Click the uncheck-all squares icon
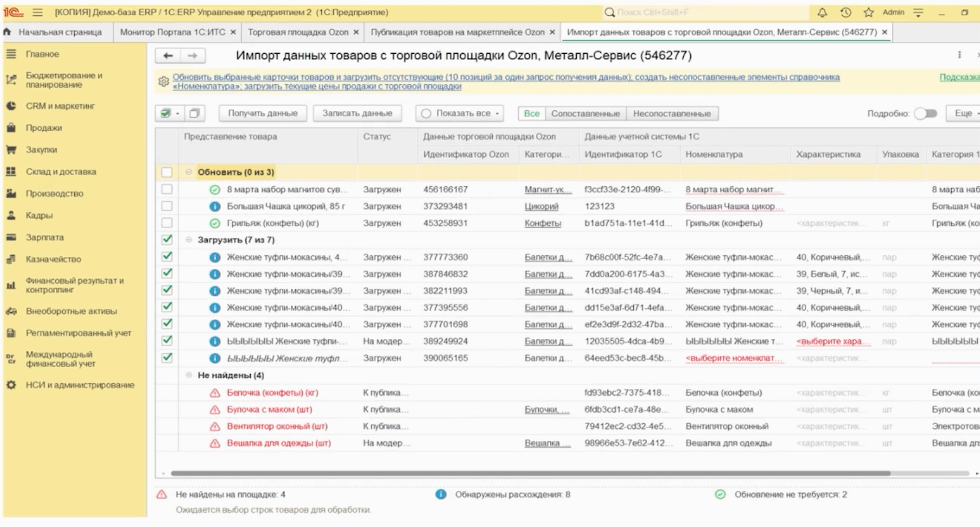 point(194,113)
